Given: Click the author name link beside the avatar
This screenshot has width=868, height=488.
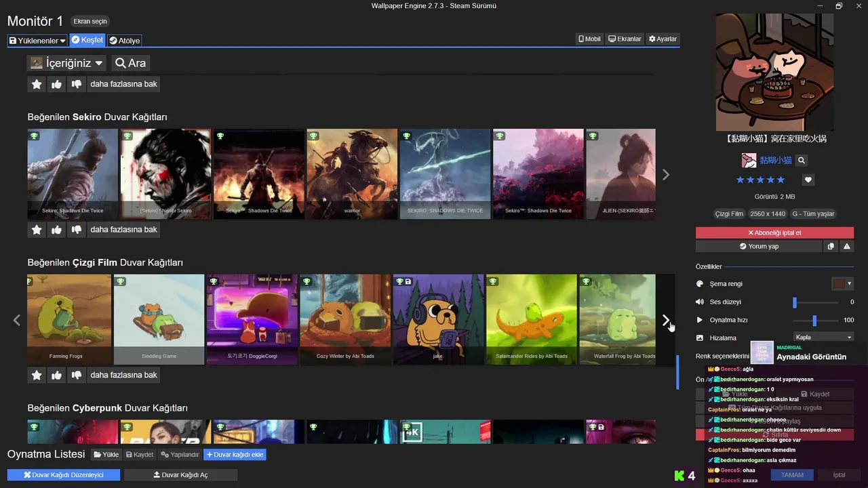Looking at the screenshot, I should click(x=776, y=161).
